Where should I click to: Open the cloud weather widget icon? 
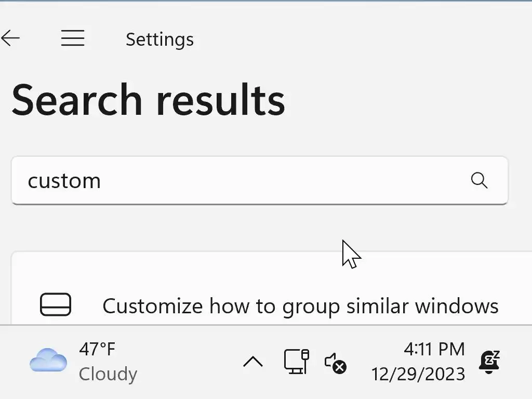pyautogui.click(x=48, y=360)
